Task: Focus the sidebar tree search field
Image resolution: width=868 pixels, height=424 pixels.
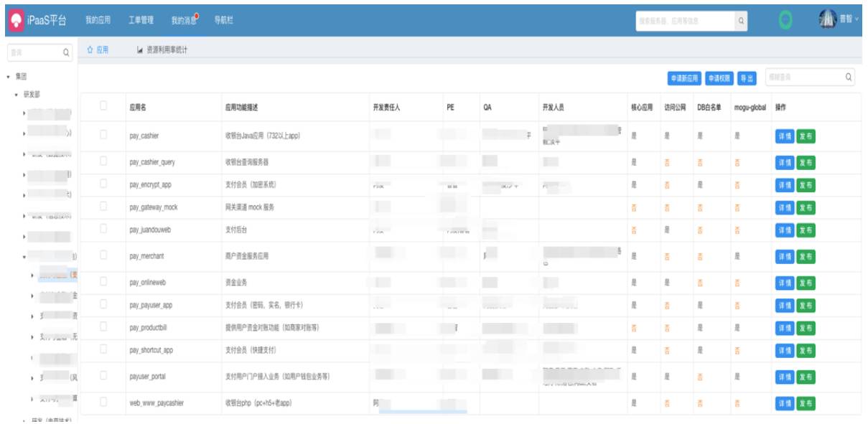Action: 39,52
